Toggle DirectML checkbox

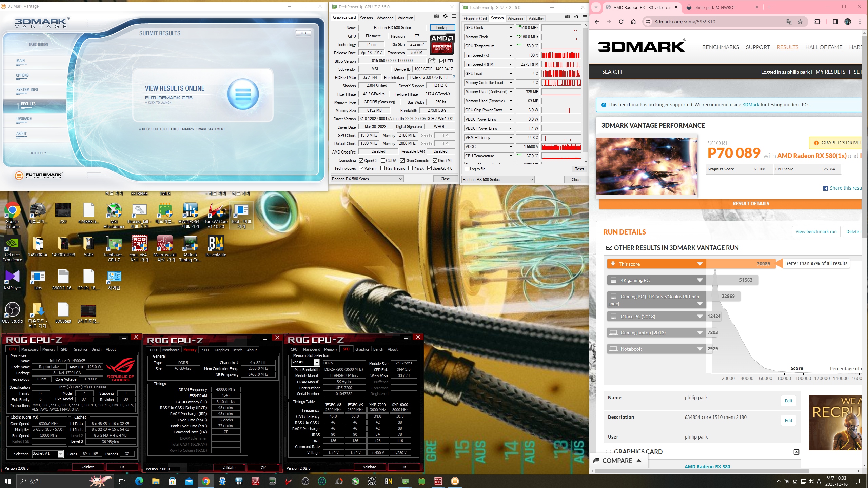(435, 161)
